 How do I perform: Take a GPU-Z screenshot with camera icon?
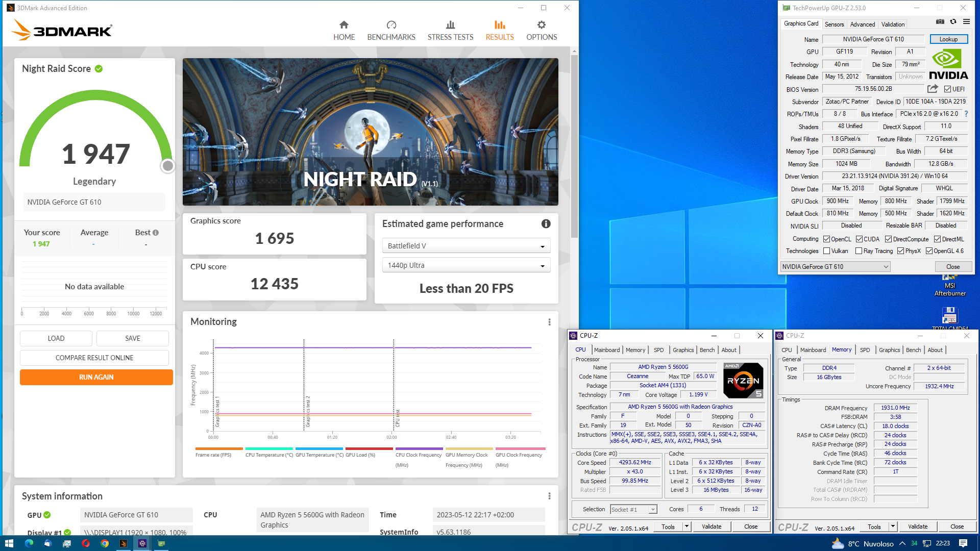(x=940, y=21)
